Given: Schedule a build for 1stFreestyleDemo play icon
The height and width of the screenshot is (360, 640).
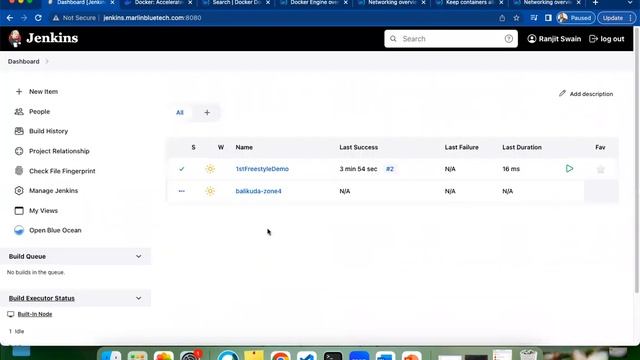Looking at the screenshot, I should 569,169.
